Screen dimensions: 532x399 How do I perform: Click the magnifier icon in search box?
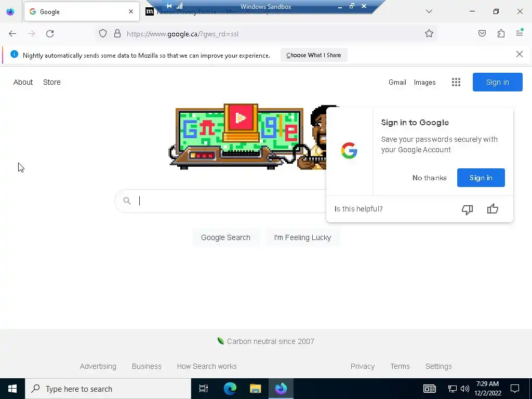coord(127,201)
